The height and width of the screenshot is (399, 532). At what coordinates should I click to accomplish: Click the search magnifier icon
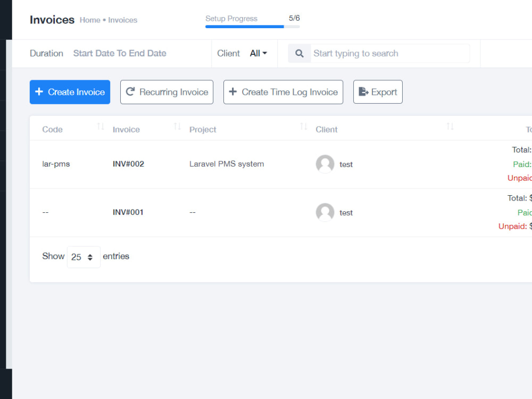(x=299, y=53)
